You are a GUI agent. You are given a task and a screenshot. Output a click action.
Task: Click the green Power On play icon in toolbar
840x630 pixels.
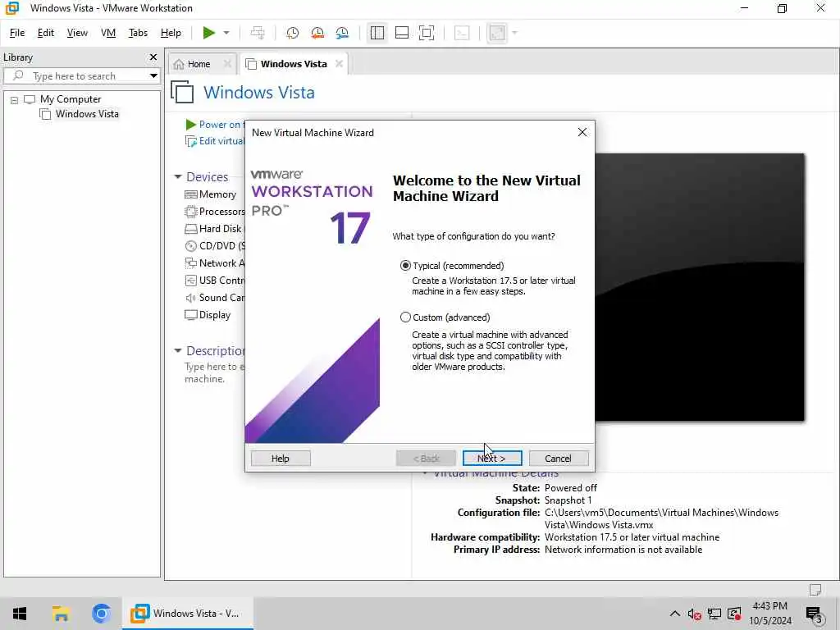(x=208, y=33)
